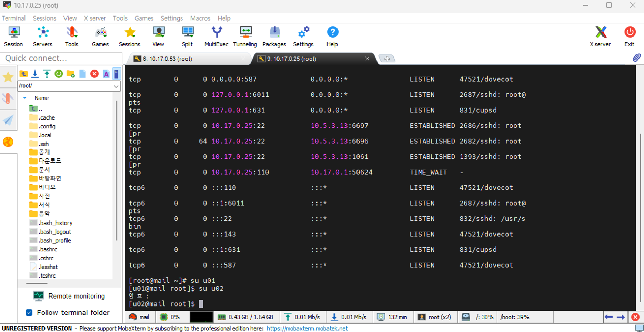
Task: Open the Packages toolbar icon
Action: pos(274,37)
